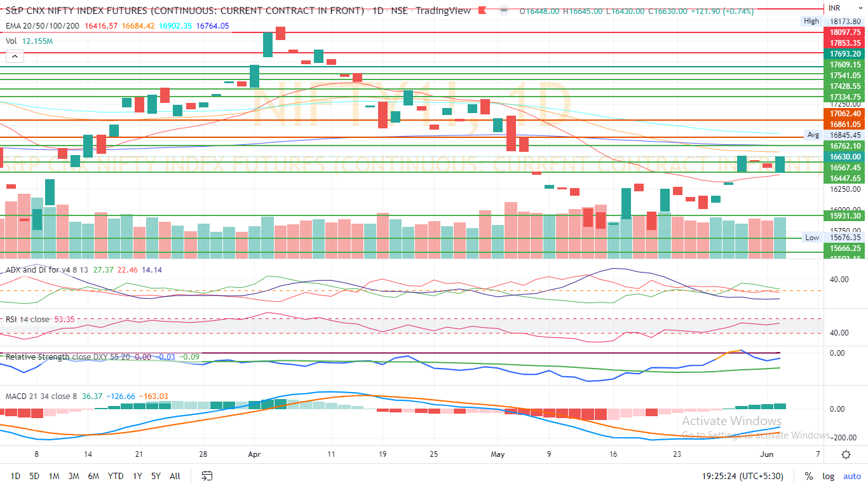The width and height of the screenshot is (868, 488).
Task: Click the MACD histogram value 36.37
Action: point(92,396)
